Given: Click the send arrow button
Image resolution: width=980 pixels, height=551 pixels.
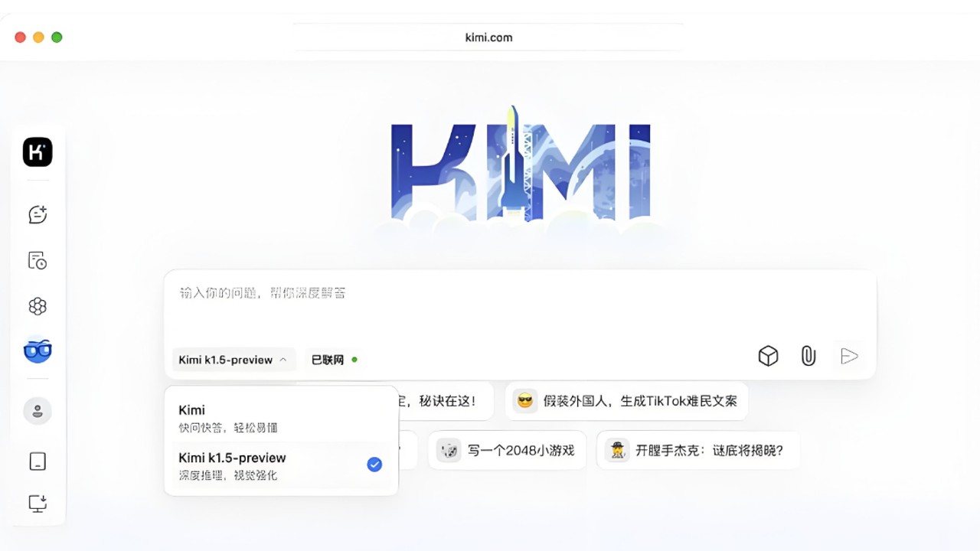Looking at the screenshot, I should 849,356.
